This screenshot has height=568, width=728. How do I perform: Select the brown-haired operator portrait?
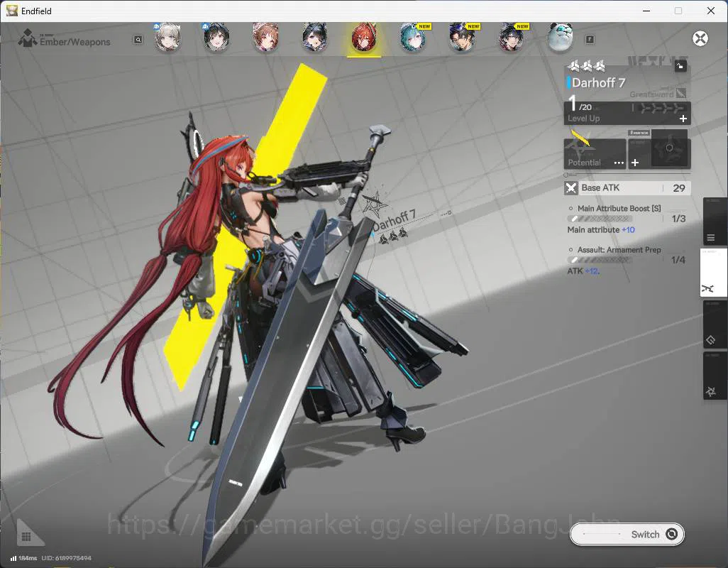tap(265, 38)
